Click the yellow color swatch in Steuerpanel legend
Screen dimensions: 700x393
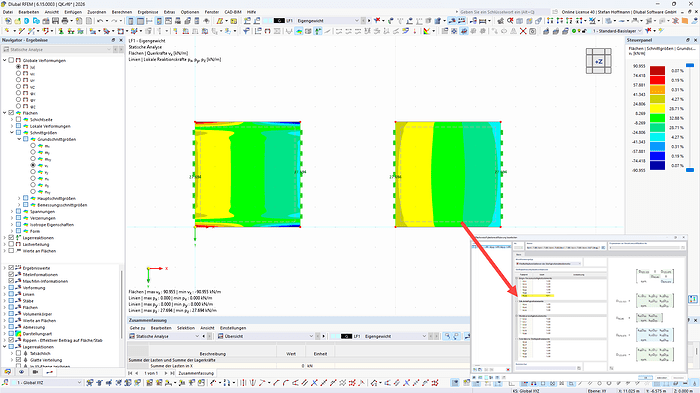pyautogui.click(x=657, y=109)
